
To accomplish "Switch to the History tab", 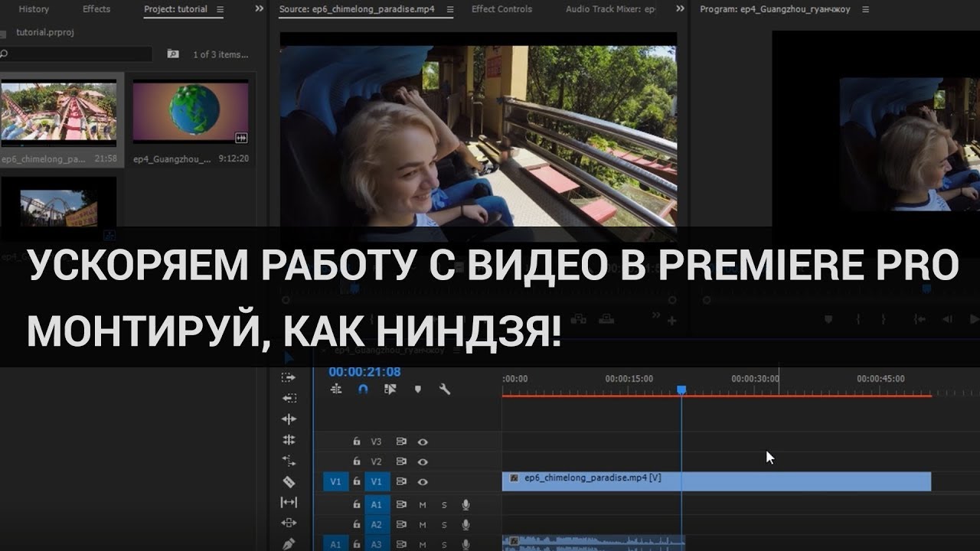I will (x=34, y=9).
